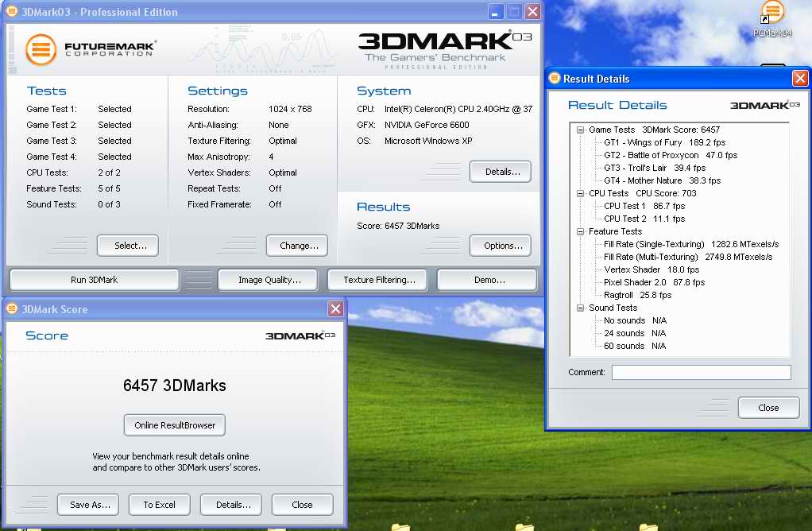
Task: Click Close button in 3DMark Score window
Action: (x=303, y=505)
